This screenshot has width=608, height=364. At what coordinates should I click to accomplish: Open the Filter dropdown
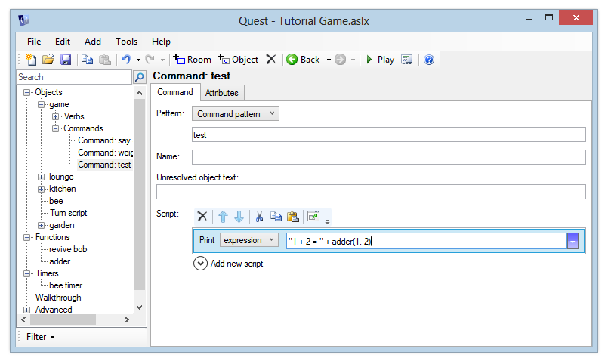coord(40,337)
